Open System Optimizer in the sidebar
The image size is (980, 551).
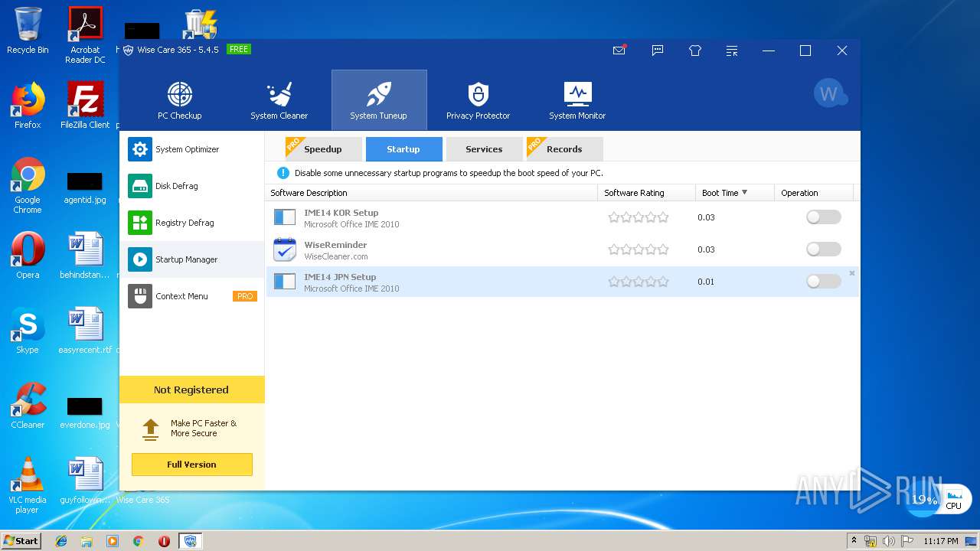click(x=192, y=149)
